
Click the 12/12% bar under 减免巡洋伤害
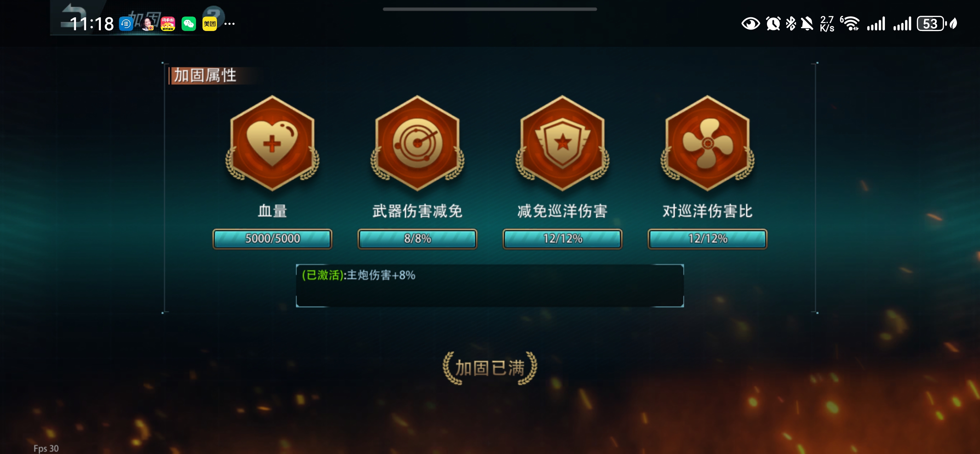(562, 239)
